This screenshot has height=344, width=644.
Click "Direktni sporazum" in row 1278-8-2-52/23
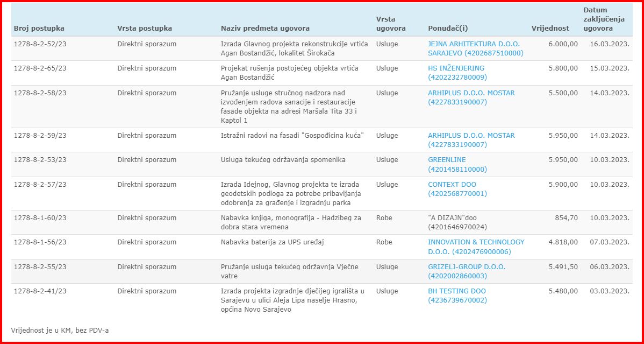(x=147, y=44)
